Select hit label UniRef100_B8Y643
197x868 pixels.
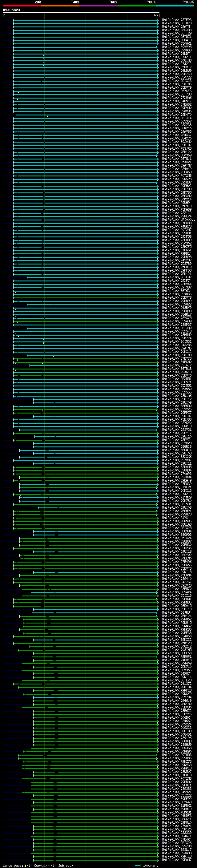177,802
